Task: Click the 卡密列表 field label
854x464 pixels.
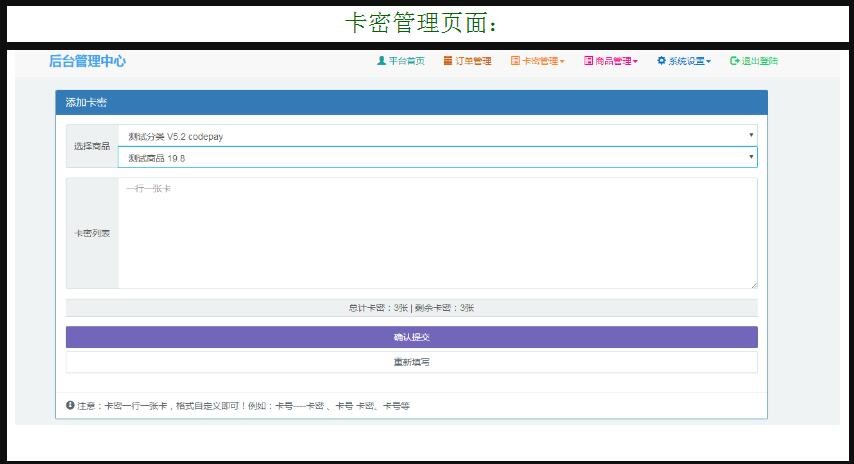Action: tap(92, 233)
